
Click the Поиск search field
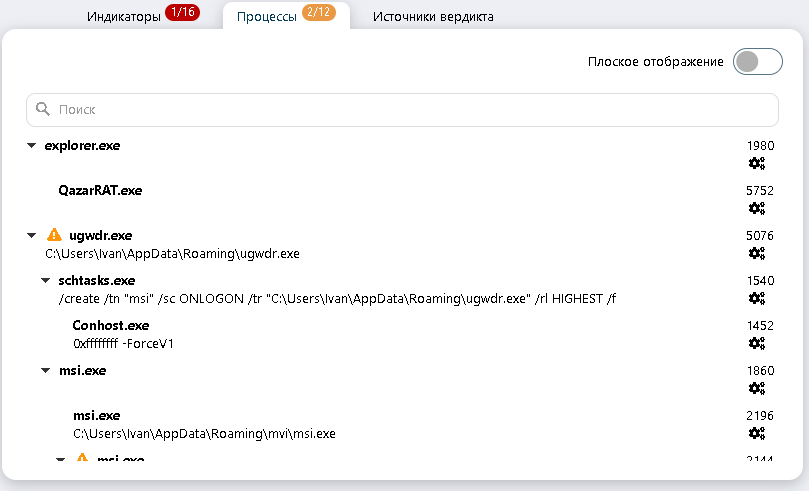click(x=402, y=109)
